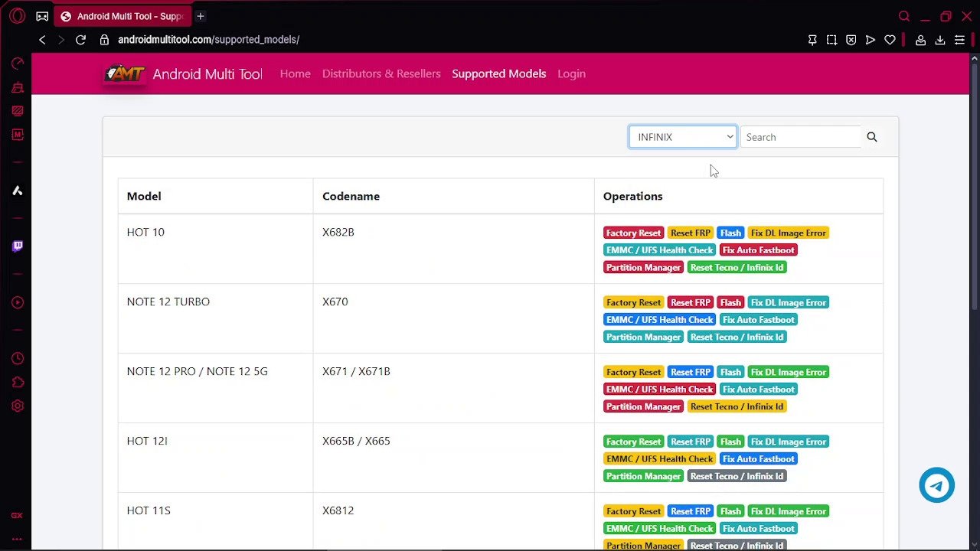Select the HOT 10 model cell
The height and width of the screenshot is (551, 980).
pos(215,249)
